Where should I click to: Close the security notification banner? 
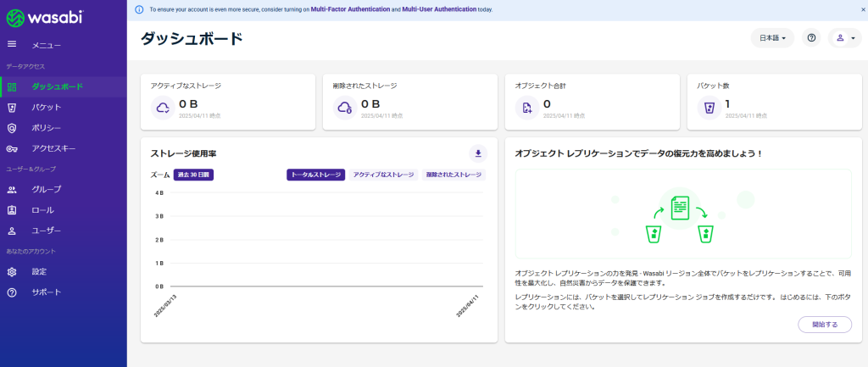click(864, 9)
